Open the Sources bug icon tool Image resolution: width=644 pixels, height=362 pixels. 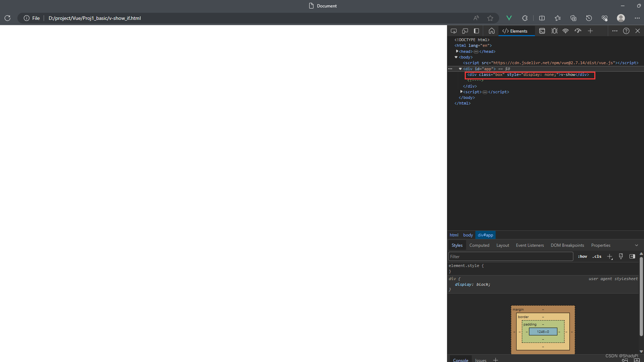coord(554,31)
